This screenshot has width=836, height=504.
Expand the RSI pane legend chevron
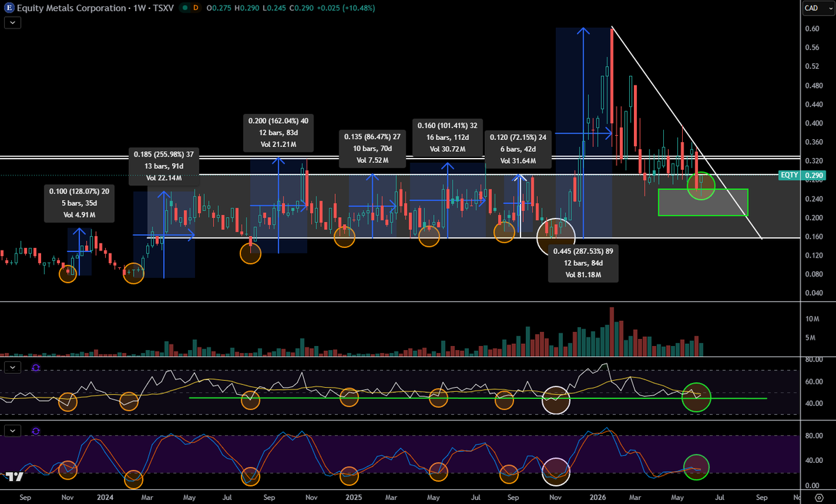(x=14, y=366)
